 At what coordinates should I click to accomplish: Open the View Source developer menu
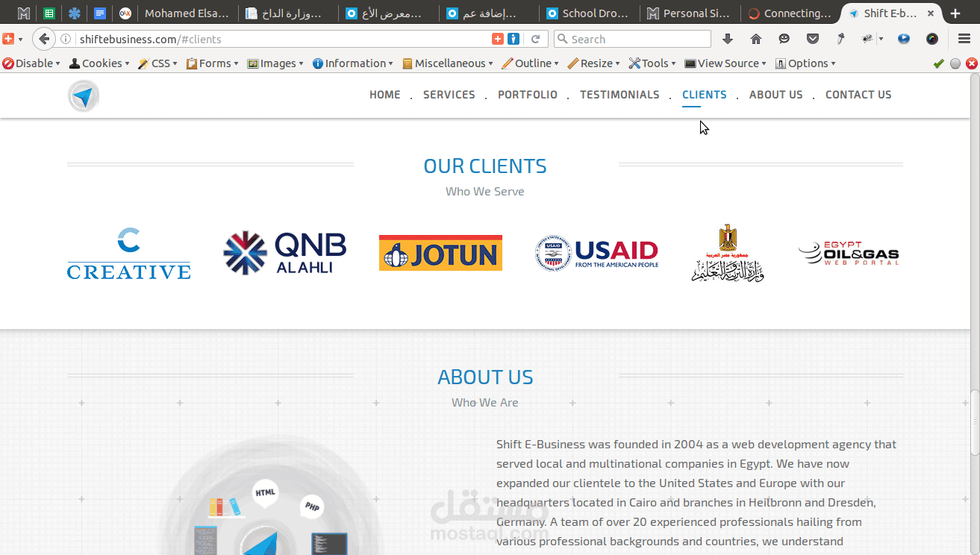726,63
